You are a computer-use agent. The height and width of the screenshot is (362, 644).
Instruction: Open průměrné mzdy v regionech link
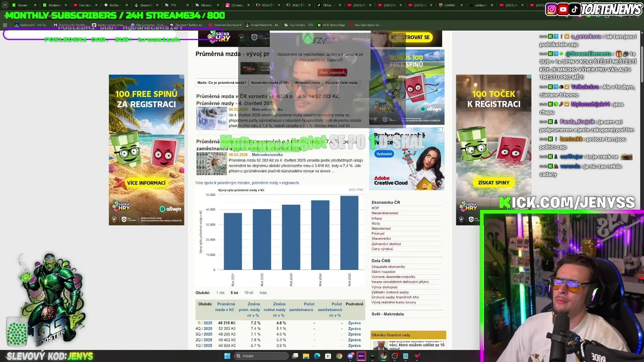(x=275, y=183)
